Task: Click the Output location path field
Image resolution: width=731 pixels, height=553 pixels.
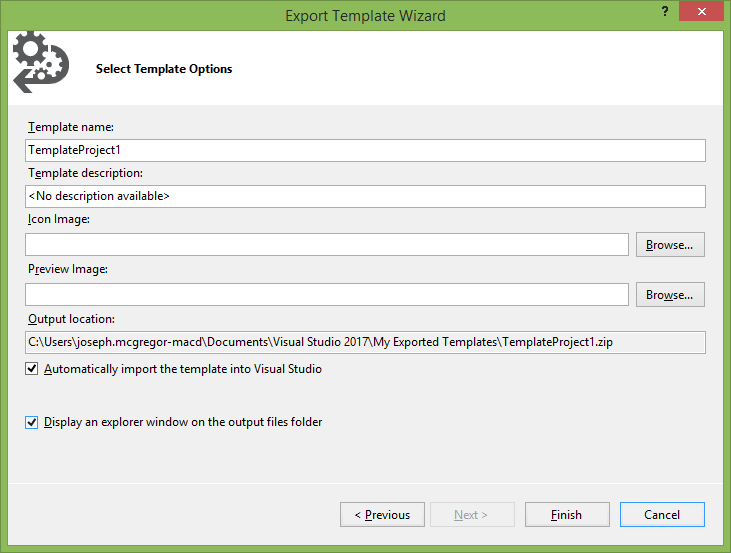Action: 365,342
